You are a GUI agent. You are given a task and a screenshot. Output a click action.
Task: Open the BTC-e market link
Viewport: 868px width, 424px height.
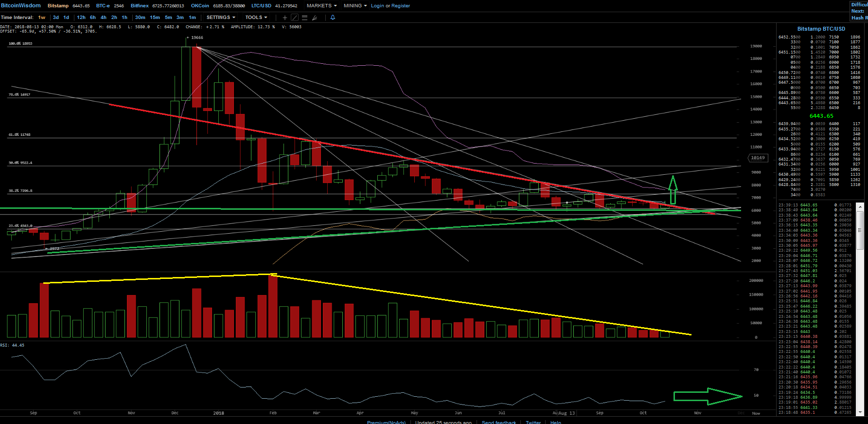click(103, 6)
